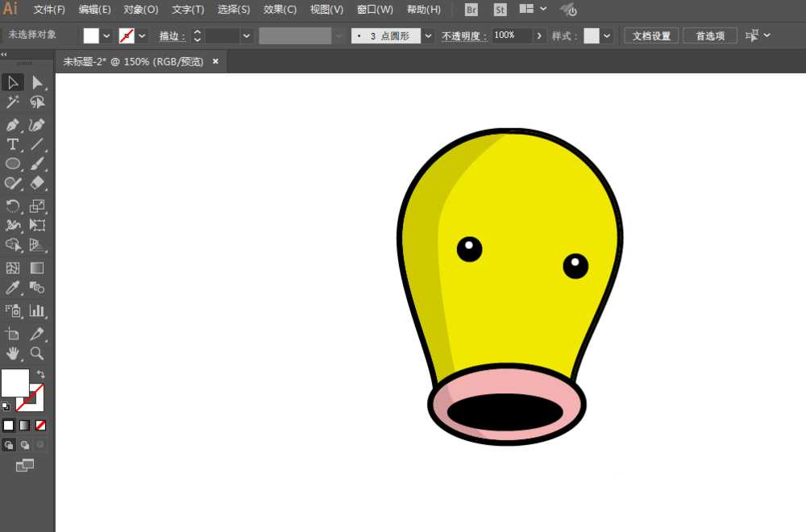The width and height of the screenshot is (806, 532).
Task: Select the Hand tool
Action: (13, 354)
